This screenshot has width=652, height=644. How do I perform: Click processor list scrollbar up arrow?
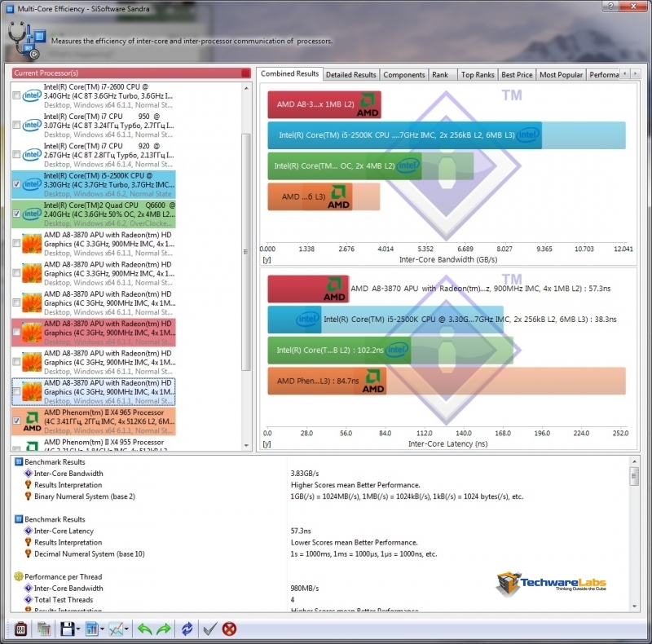click(x=246, y=88)
